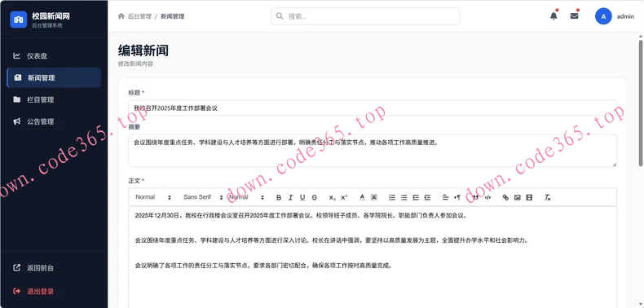This screenshot has width=644, height=308.
Task: Open the Sans Serif font dropdown
Action: [x=203, y=197]
